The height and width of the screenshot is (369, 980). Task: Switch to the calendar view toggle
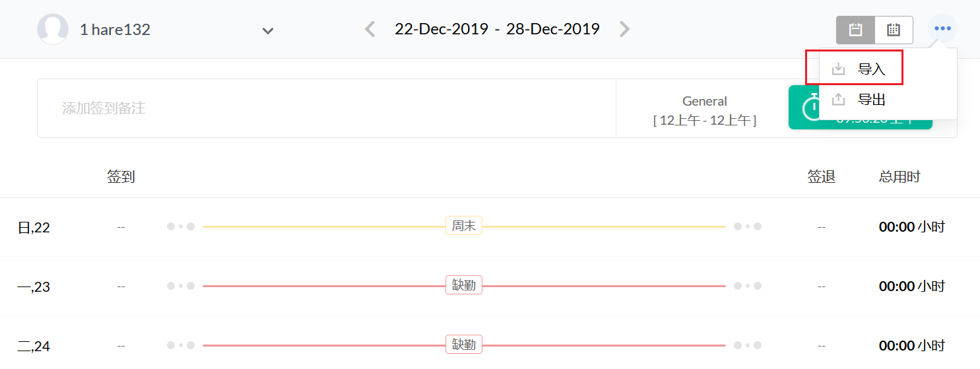pos(894,30)
